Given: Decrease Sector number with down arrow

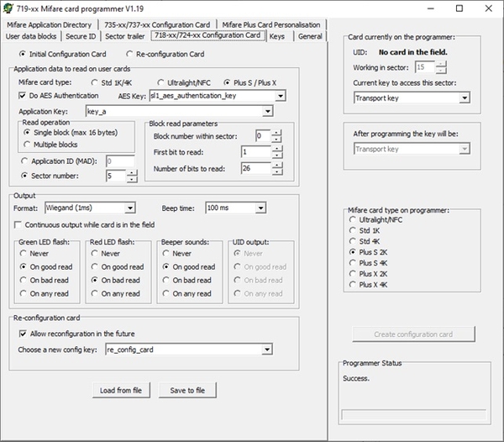Looking at the screenshot, I should pyautogui.click(x=132, y=179).
